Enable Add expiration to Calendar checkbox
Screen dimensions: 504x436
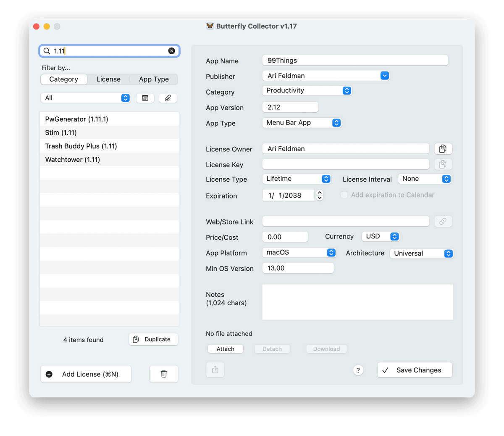[x=344, y=195]
